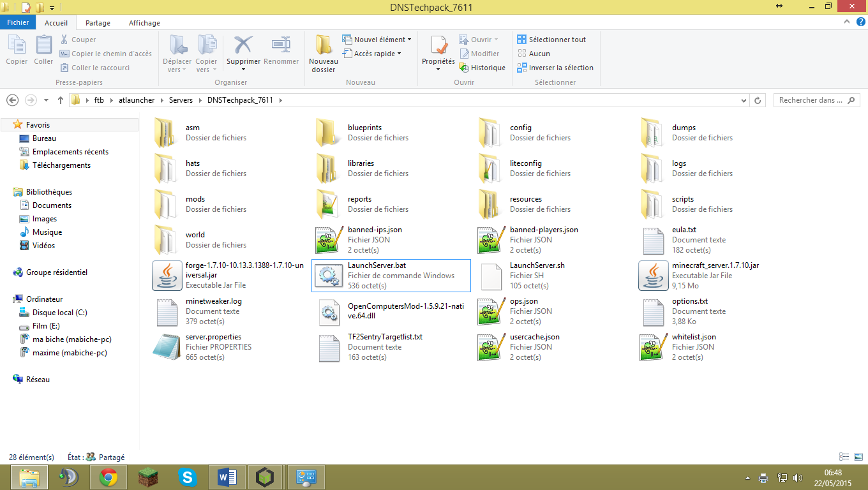Click Coller le raccourci

pos(95,68)
